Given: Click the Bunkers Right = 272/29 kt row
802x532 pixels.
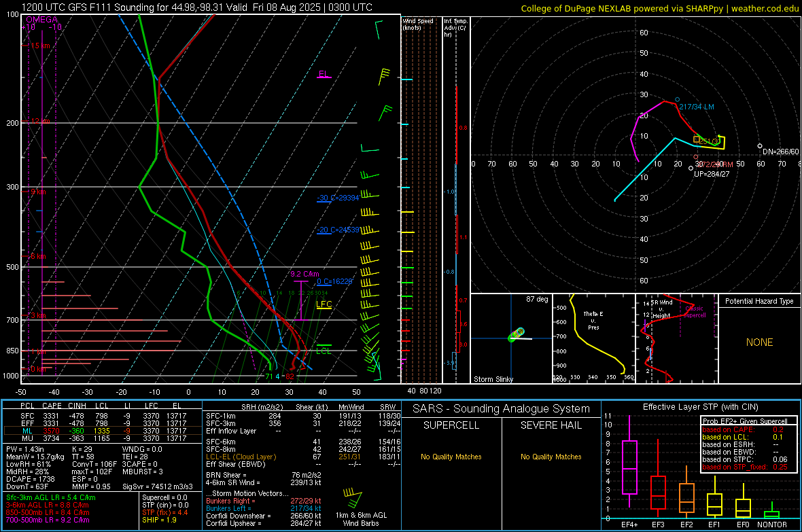Looking at the screenshot, I should click(264, 501).
